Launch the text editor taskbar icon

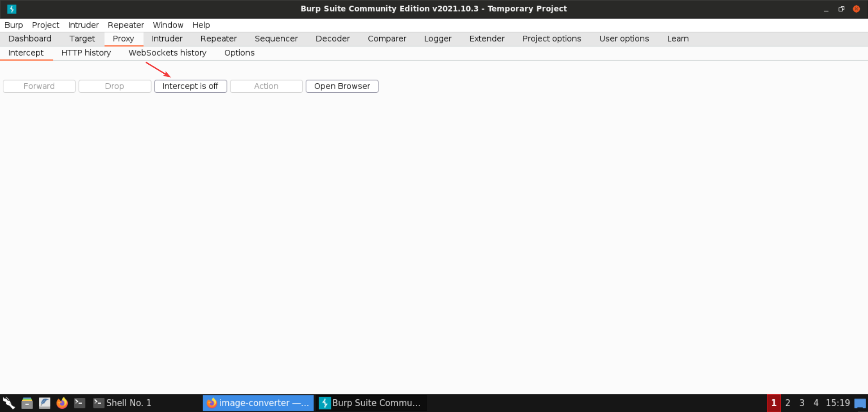[x=44, y=403]
